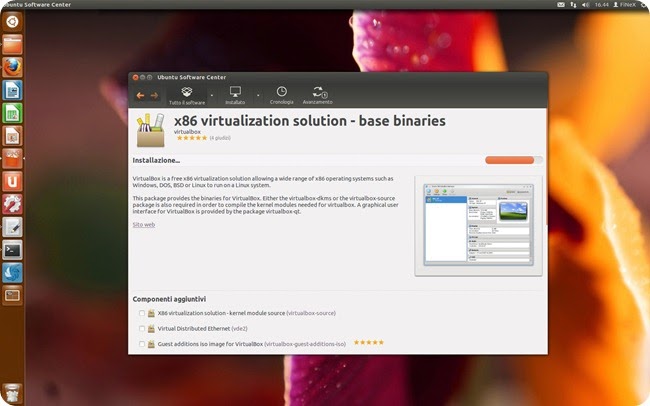Open the Sito web link

tap(144, 225)
